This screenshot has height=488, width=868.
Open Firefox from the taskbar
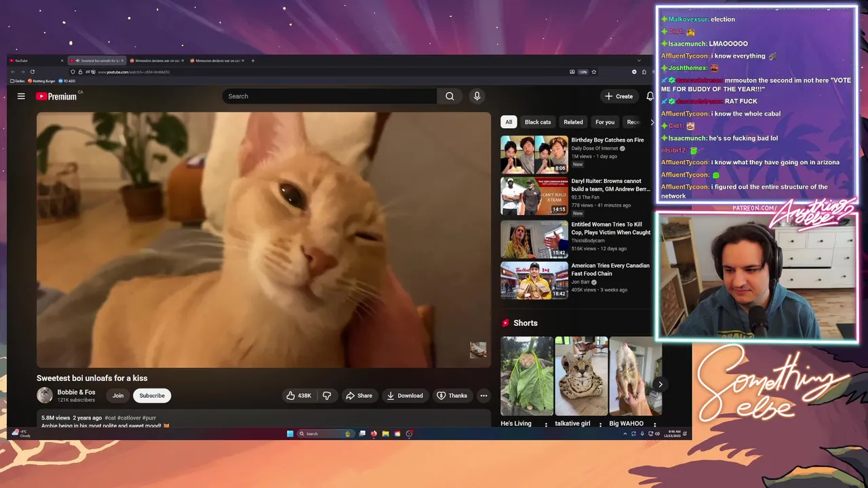pyautogui.click(x=374, y=434)
